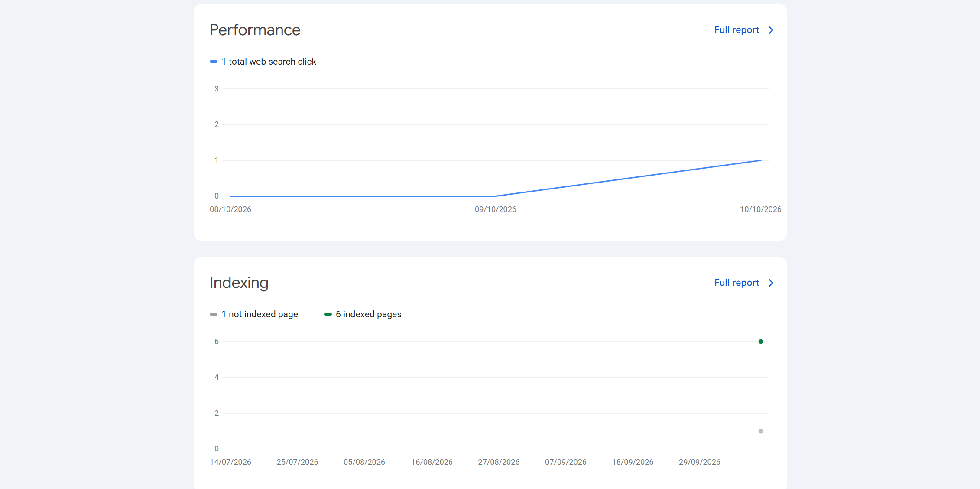980x489 pixels.
Task: Click the chevron arrow next to Performance Full report
Action: tap(771, 30)
